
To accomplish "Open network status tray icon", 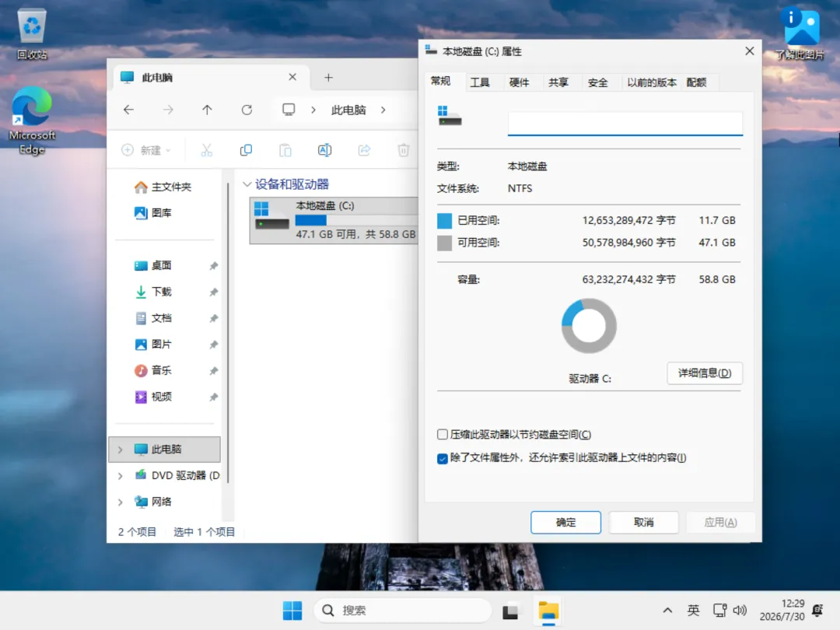I will (x=719, y=611).
